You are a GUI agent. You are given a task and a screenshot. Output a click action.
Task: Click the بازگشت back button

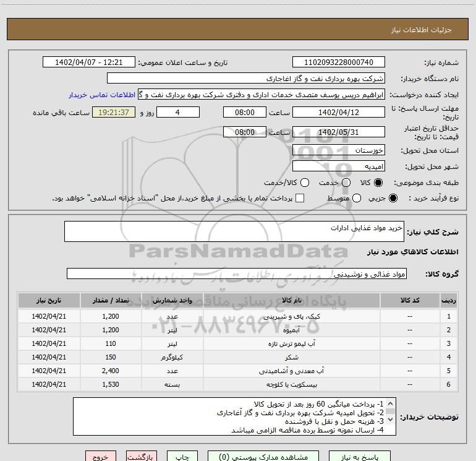(142, 457)
